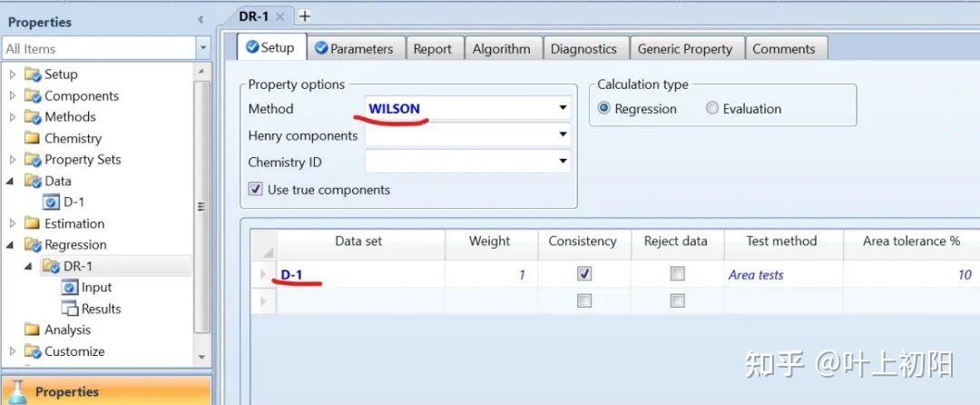Expand the Methods tree node
The image size is (980, 405).
[12, 117]
